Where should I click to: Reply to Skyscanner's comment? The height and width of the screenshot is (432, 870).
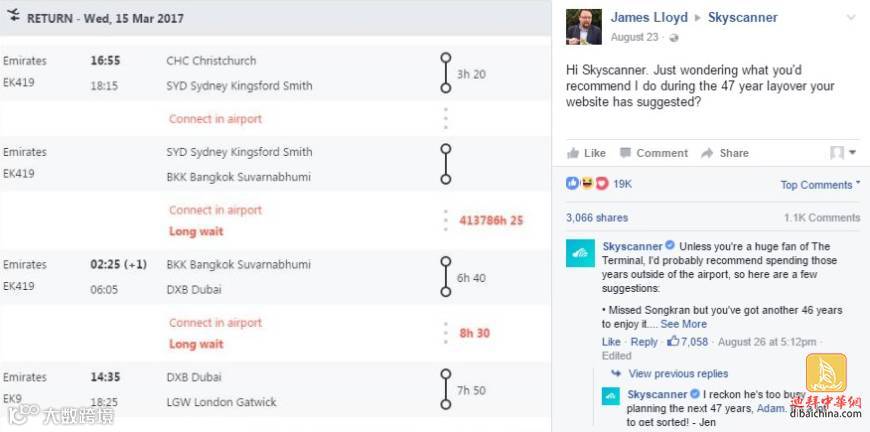644,342
